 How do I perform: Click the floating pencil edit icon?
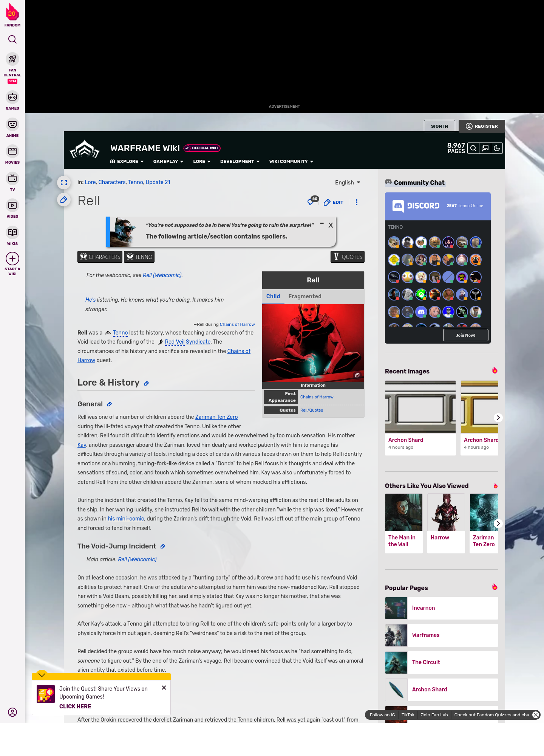pyautogui.click(x=64, y=200)
